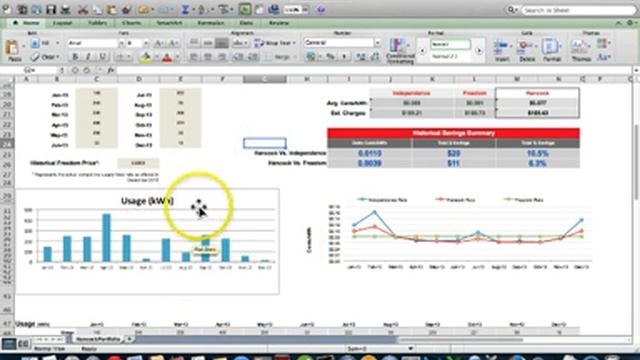Click the search magnifier icon
Screen dimensions: 640x360
tap(511, 9)
